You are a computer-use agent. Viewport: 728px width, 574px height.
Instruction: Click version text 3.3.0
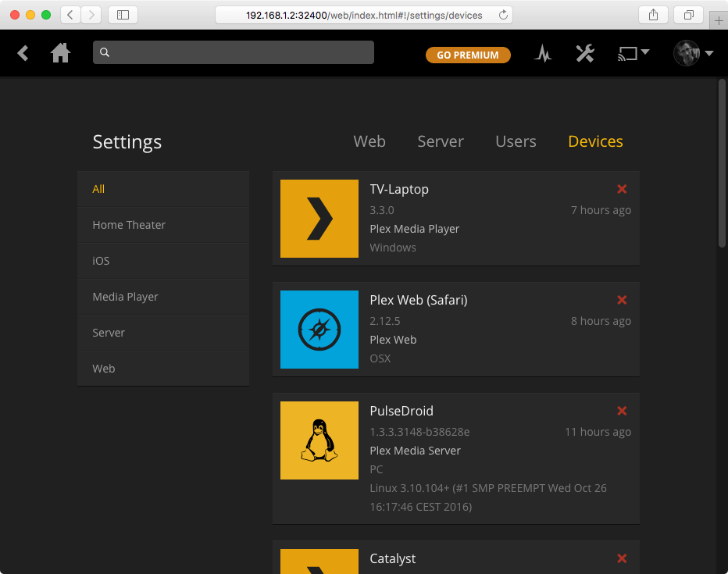click(x=382, y=210)
